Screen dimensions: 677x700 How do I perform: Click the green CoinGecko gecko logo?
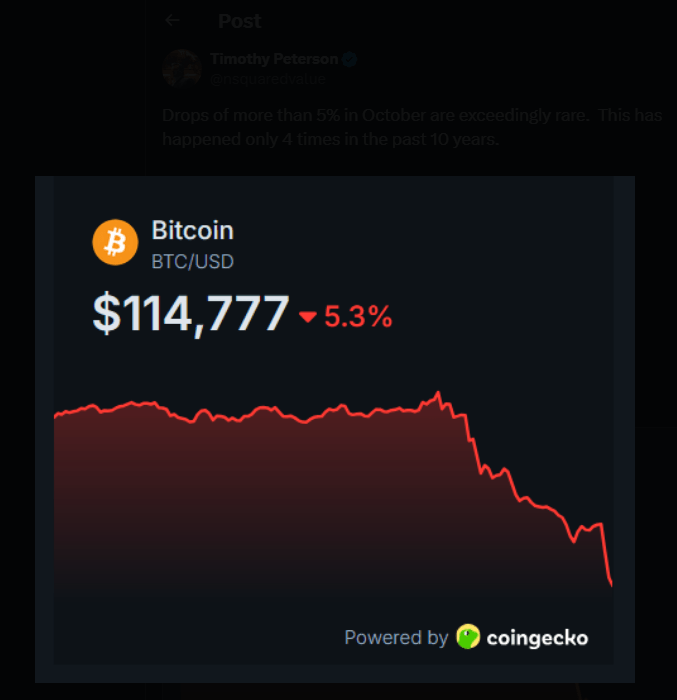point(468,637)
